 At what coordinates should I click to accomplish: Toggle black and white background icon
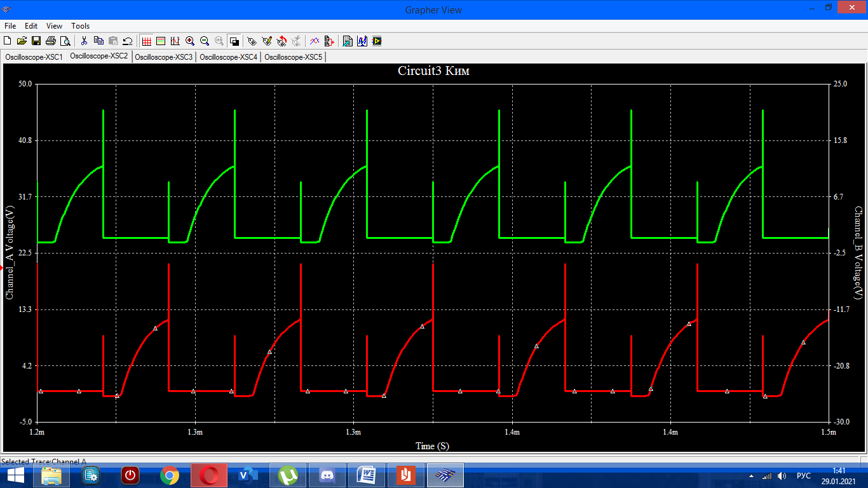(x=234, y=41)
